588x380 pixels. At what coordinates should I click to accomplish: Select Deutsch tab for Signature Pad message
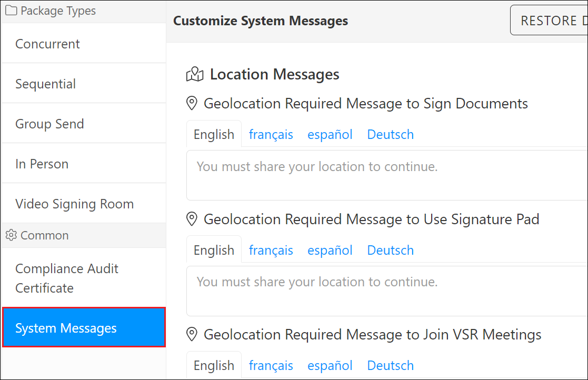pyautogui.click(x=390, y=250)
